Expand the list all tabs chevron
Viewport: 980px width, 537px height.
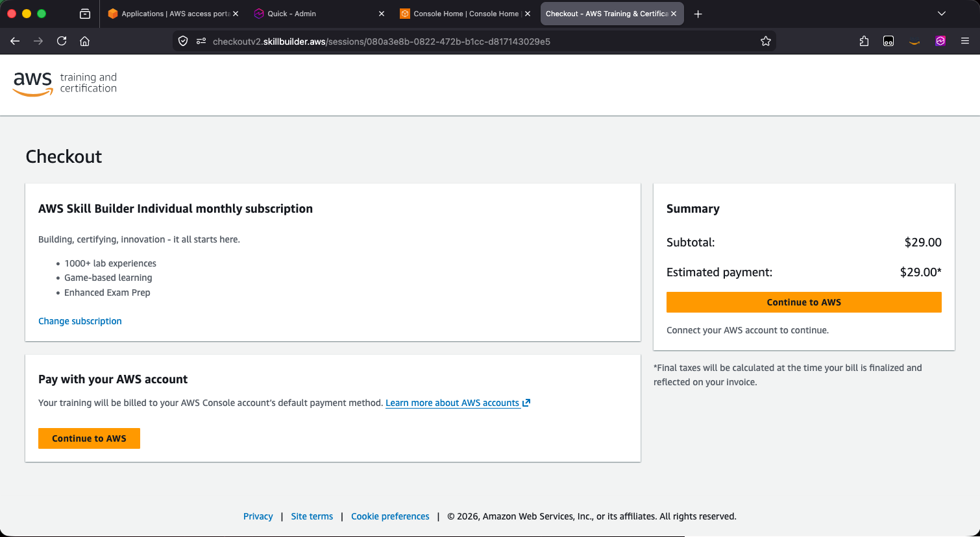942,14
